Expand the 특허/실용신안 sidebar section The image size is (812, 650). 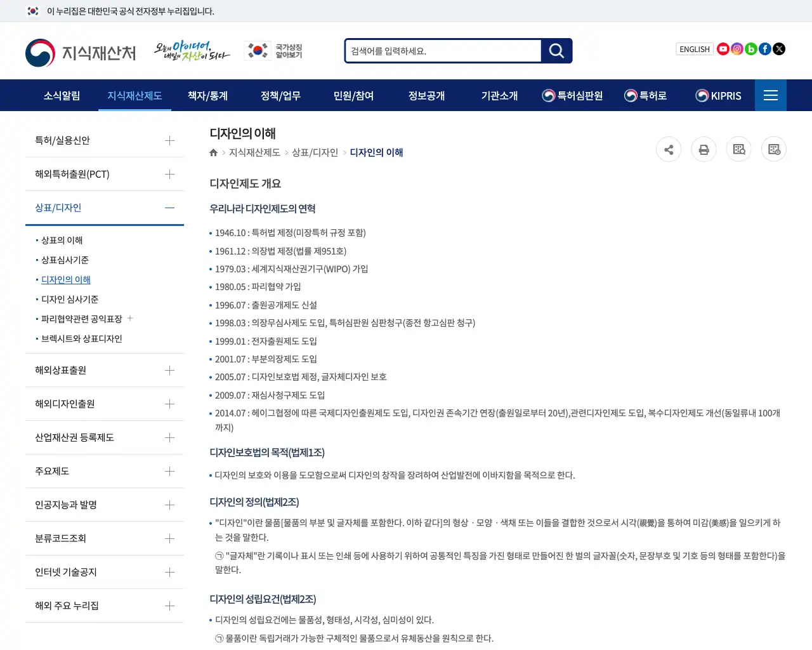[x=169, y=140]
